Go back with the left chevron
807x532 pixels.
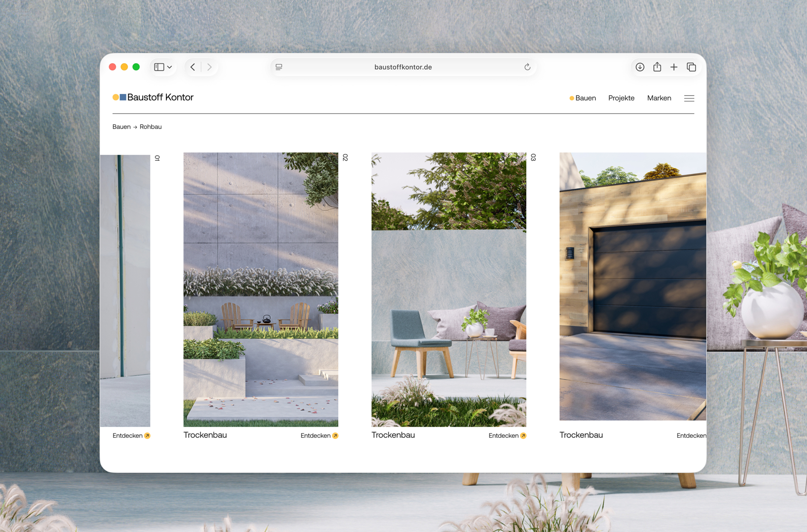pos(193,67)
